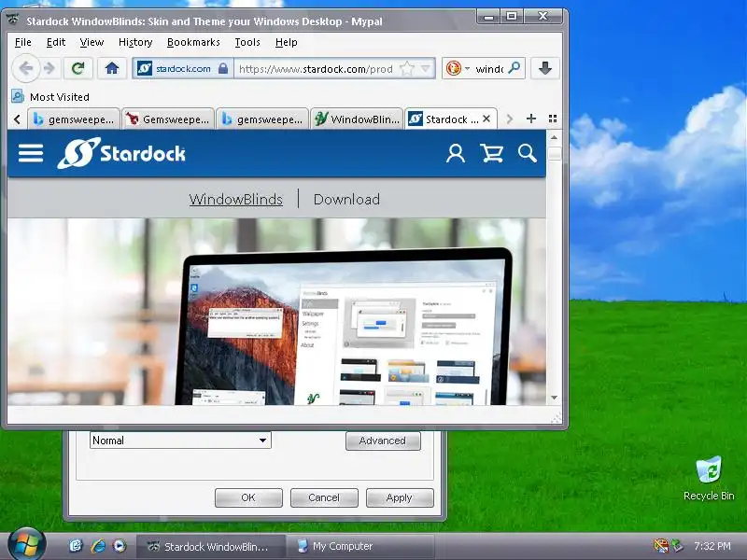Screen dimensions: 747x560
Task: Go back using the browser back arrow
Action: point(25,68)
